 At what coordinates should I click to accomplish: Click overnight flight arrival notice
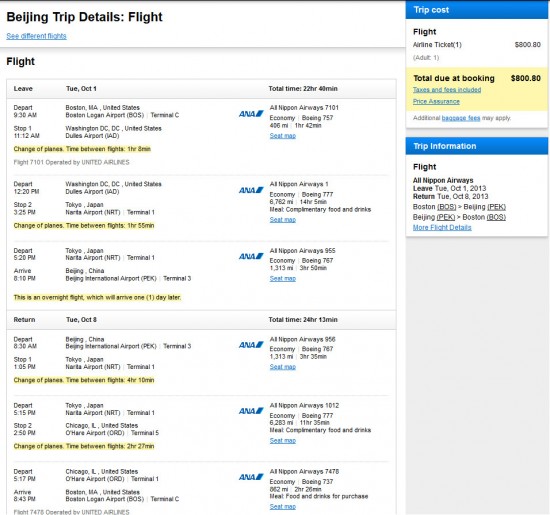pyautogui.click(x=97, y=297)
